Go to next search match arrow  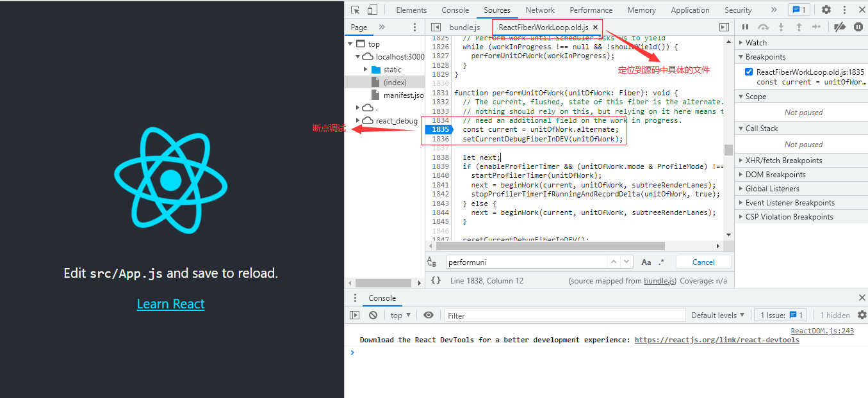[x=626, y=262]
